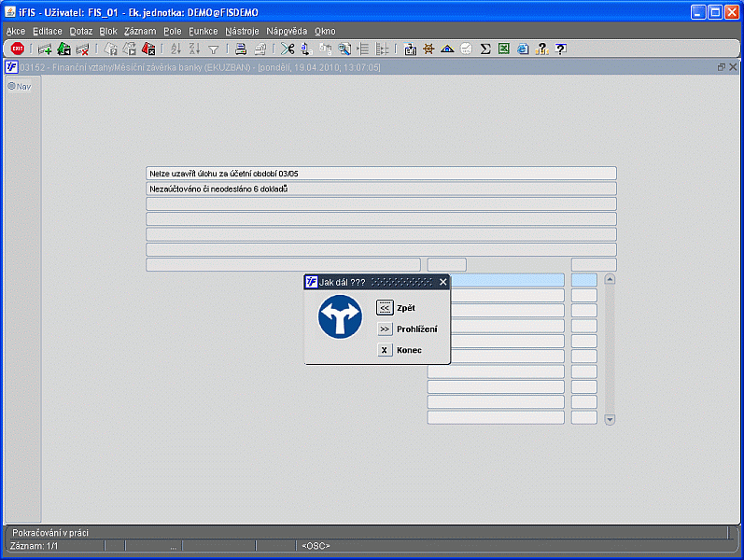744x560 pixels.
Task: Click the 'Nezaúčtováno či neodesláno 6 dokladů' field
Action: [x=381, y=189]
